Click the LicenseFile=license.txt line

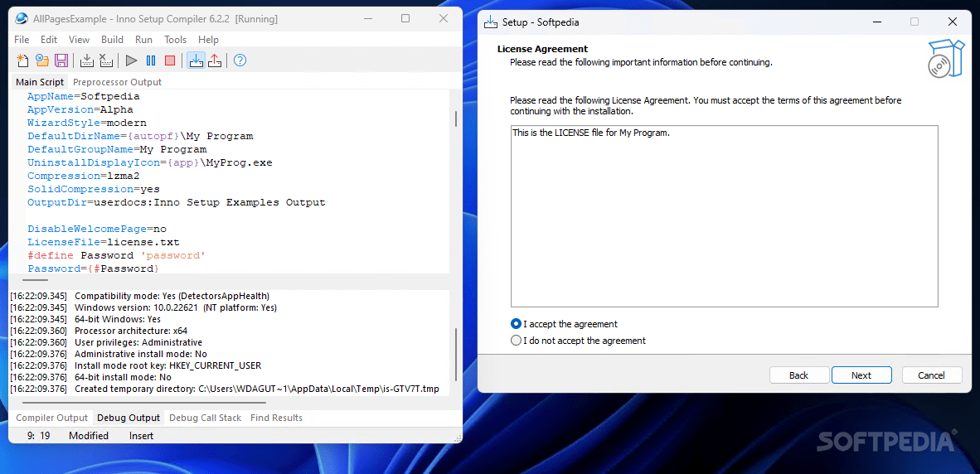(x=104, y=242)
